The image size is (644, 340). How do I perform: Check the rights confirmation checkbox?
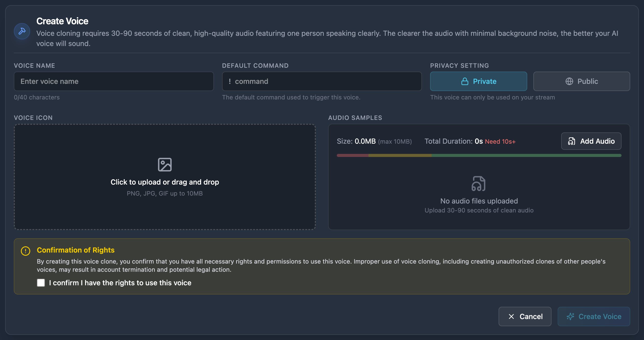point(41,283)
